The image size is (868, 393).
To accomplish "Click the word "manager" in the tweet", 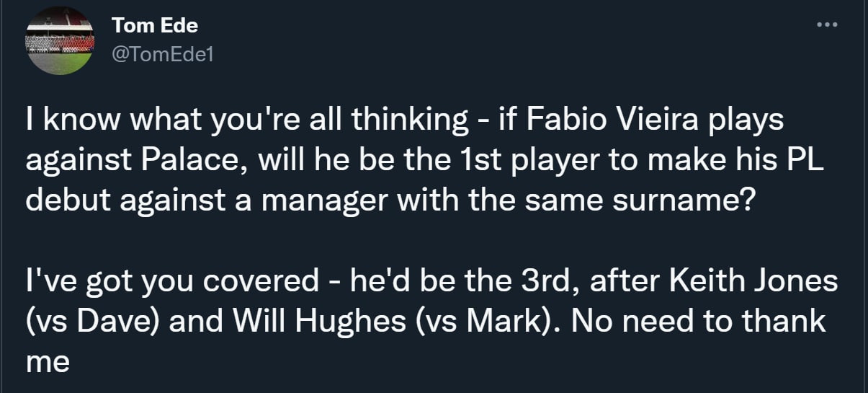I will tap(332, 199).
